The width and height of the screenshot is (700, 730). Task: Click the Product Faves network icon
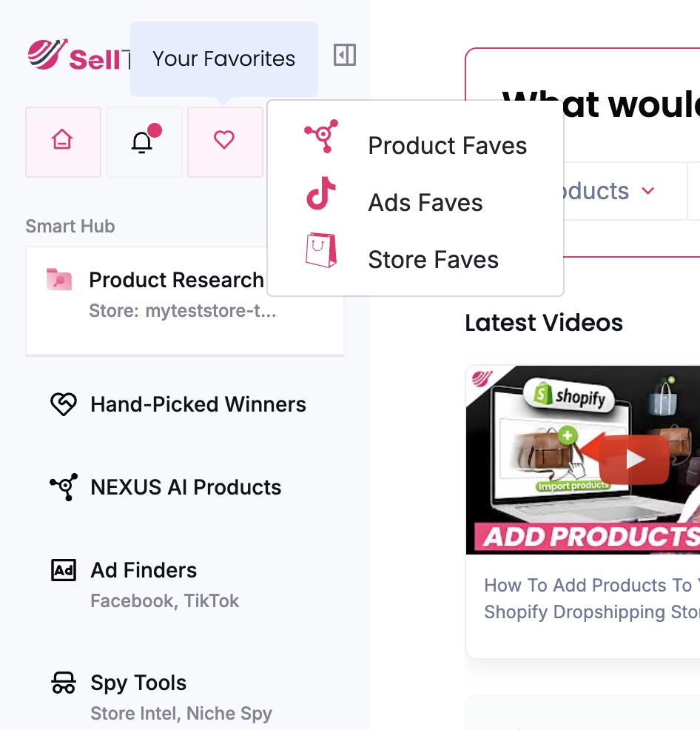321,136
